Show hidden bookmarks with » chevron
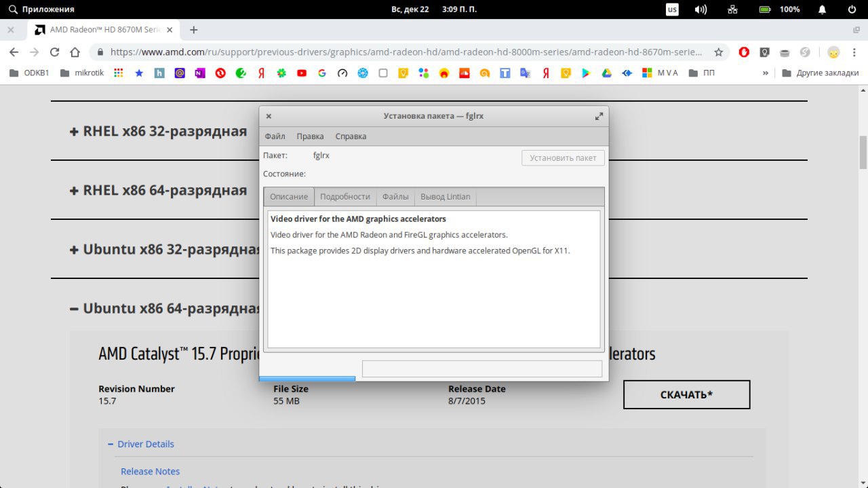This screenshot has height=488, width=868. click(766, 73)
